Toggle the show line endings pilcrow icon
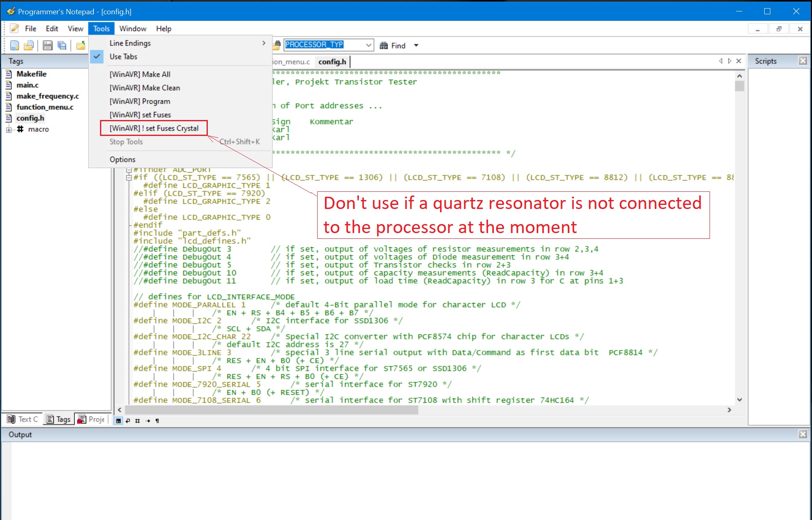Image resolution: width=812 pixels, height=520 pixels. [157, 421]
